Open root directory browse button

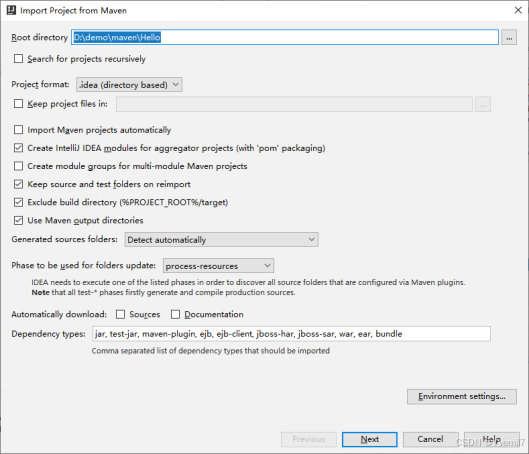coord(509,37)
